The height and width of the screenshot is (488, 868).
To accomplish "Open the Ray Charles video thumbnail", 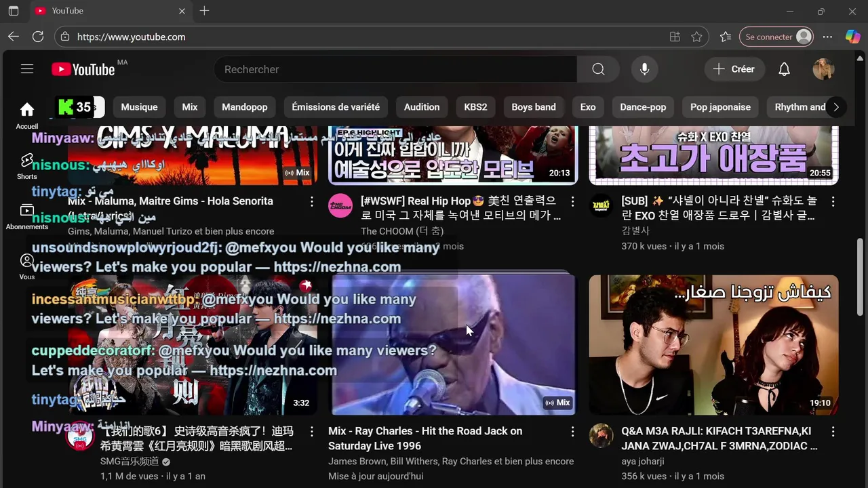I will [453, 344].
